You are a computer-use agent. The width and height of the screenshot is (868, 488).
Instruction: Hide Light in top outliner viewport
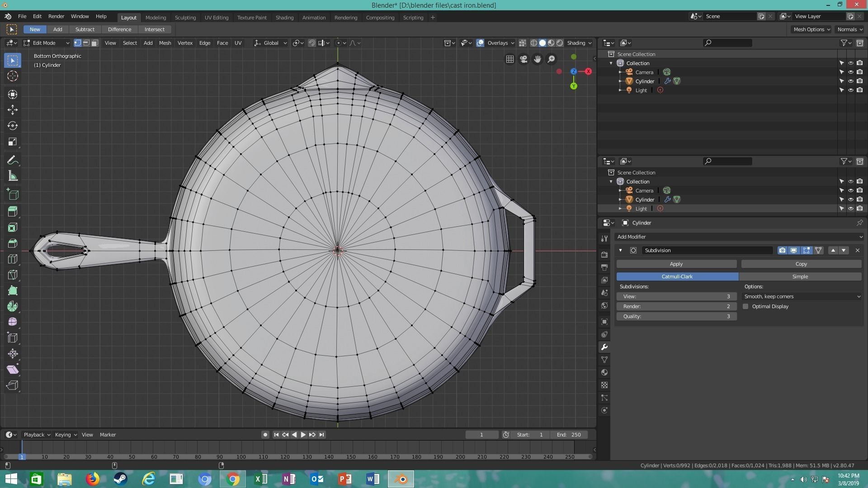pyautogui.click(x=850, y=90)
